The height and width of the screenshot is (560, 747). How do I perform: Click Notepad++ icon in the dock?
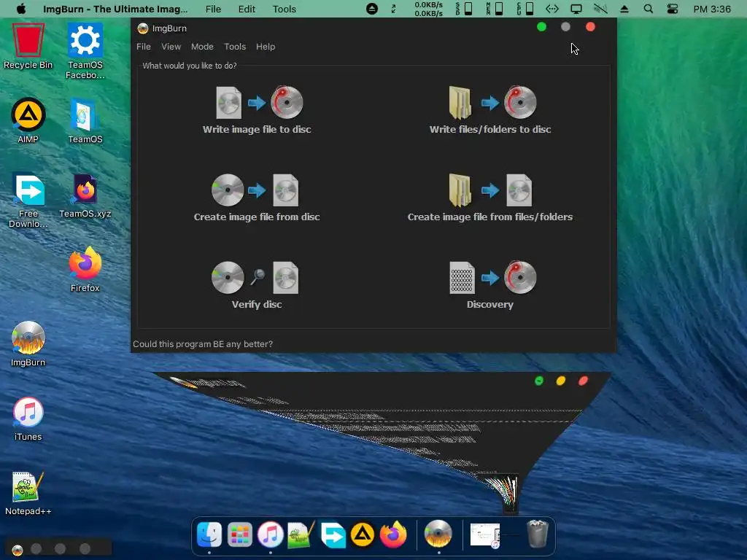coord(301,534)
